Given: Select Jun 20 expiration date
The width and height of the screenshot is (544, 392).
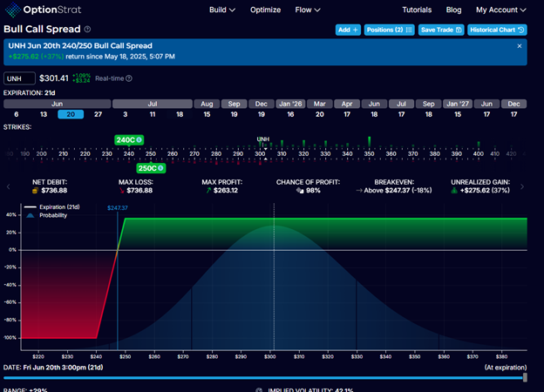Looking at the screenshot, I should pos(71,114).
